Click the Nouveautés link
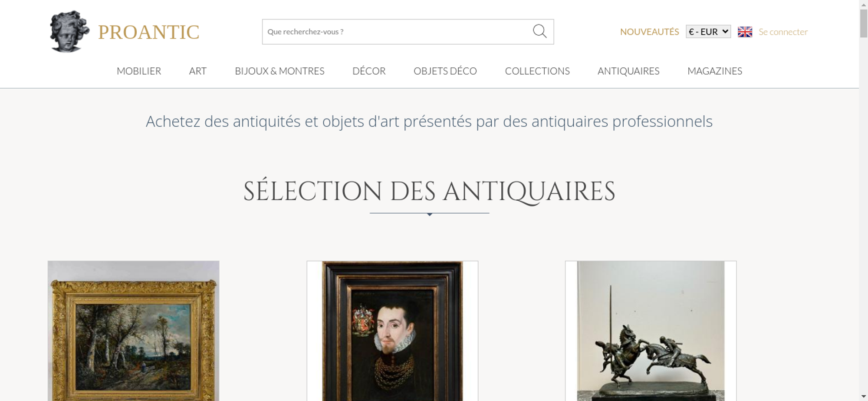The width and height of the screenshot is (868, 401). [649, 32]
